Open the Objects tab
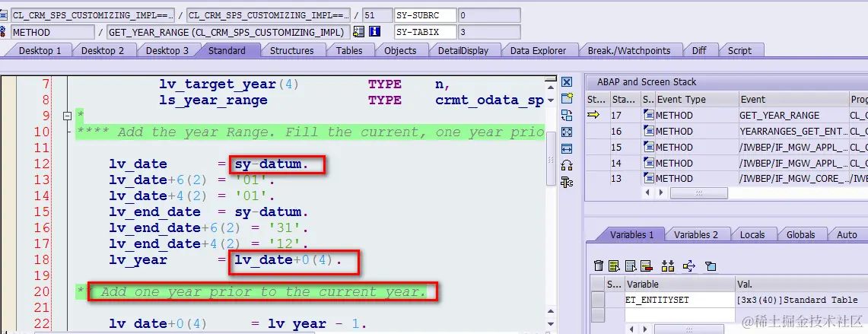Viewport: 868px width, 334px height. coord(399,50)
